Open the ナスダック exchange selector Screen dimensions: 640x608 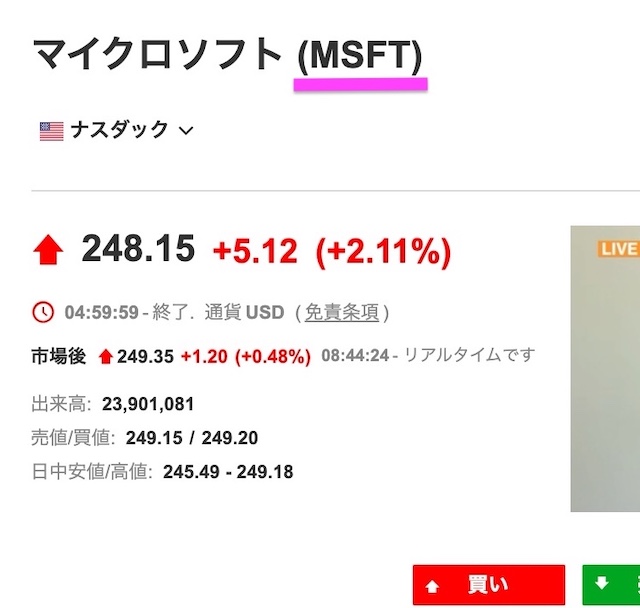coord(119,131)
